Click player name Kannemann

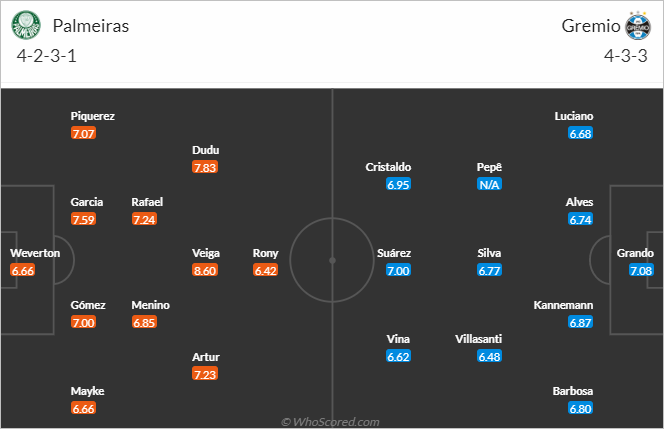coord(563,305)
